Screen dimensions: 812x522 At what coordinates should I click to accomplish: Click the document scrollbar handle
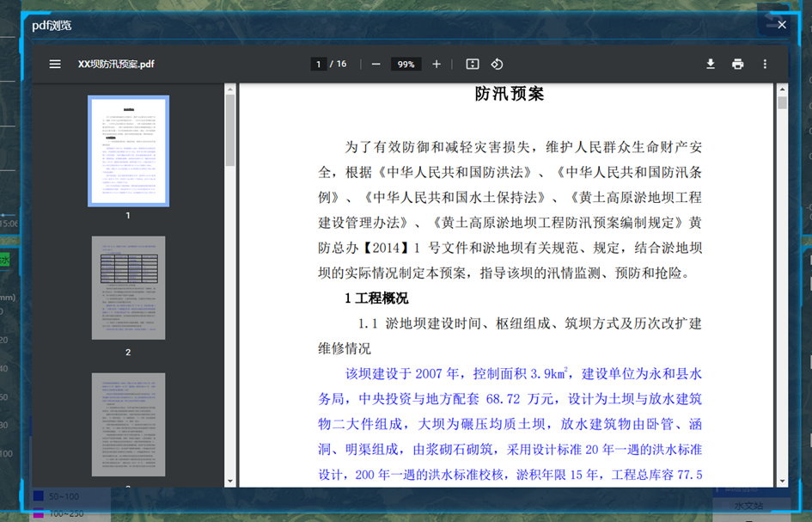click(783, 102)
